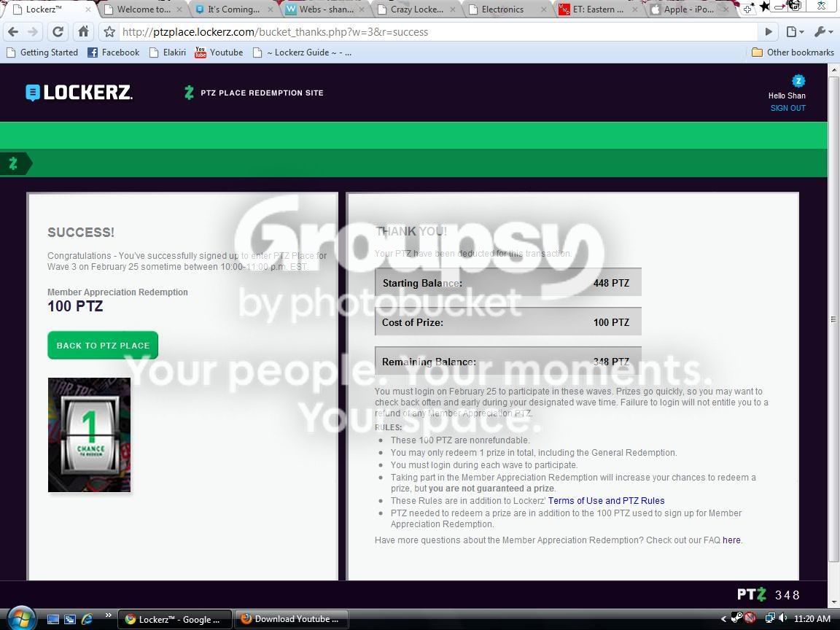Switch to the Webs - shan... tab
840x630 pixels.
(x=326, y=9)
